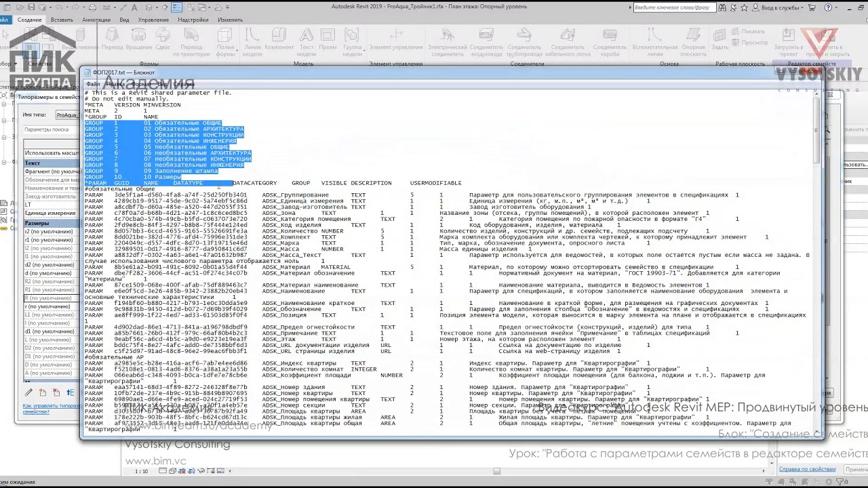Click the favorites star icon

(x=745, y=7)
